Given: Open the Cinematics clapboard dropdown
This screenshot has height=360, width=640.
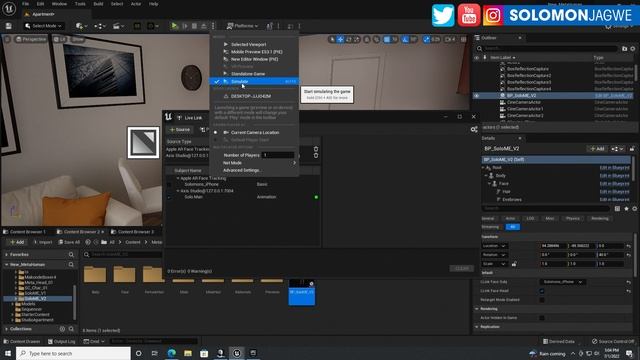Looking at the screenshot, I should 118,26.
